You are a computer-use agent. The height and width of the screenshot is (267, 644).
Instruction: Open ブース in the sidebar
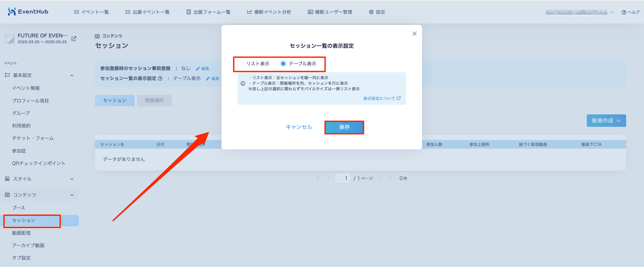coord(19,208)
